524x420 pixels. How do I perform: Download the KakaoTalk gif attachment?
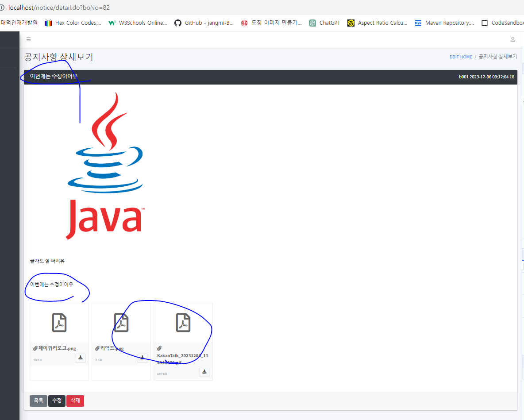pyautogui.click(x=204, y=372)
